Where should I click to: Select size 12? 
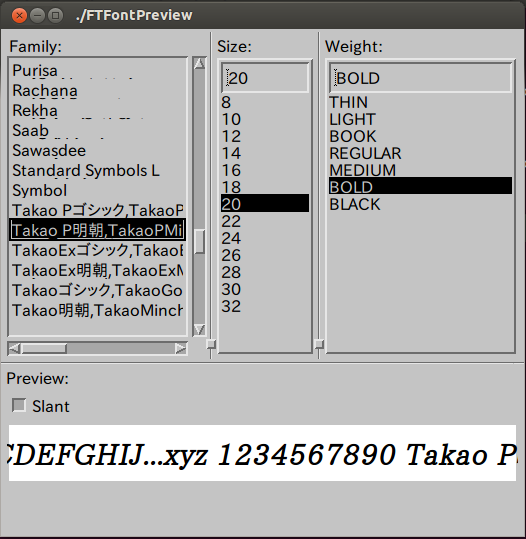click(265, 136)
